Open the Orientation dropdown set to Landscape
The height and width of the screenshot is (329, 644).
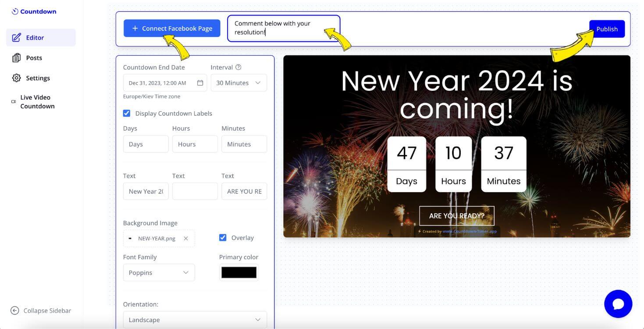(195, 319)
